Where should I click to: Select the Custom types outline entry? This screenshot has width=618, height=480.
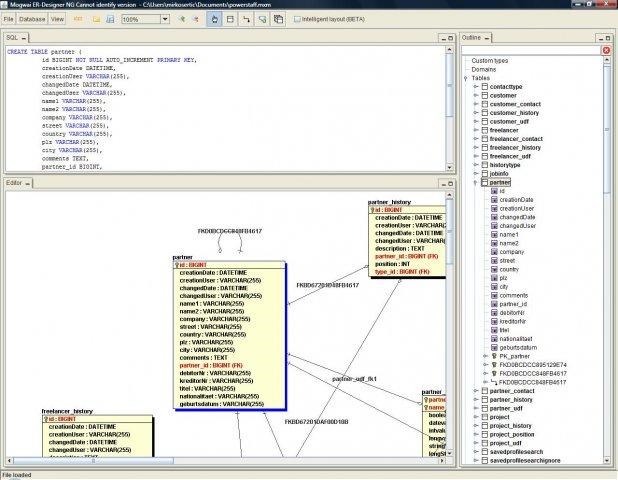coord(489,61)
